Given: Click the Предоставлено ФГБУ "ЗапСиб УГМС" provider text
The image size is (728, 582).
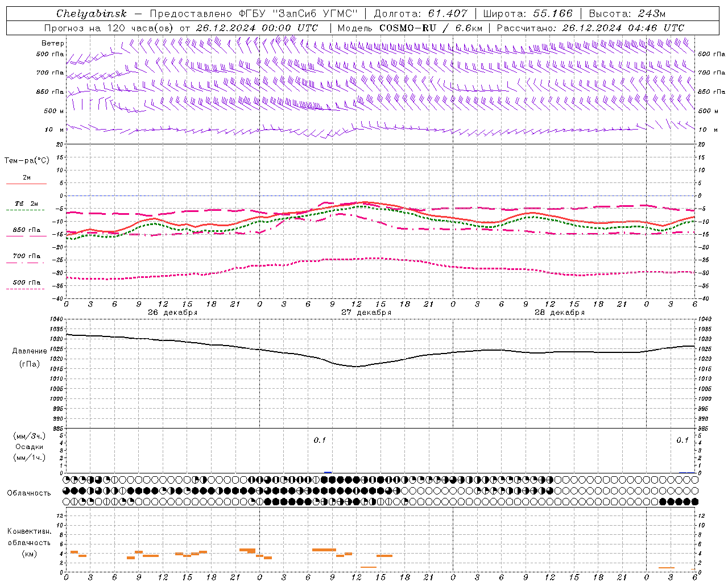Looking at the screenshot, I should tap(254, 14).
